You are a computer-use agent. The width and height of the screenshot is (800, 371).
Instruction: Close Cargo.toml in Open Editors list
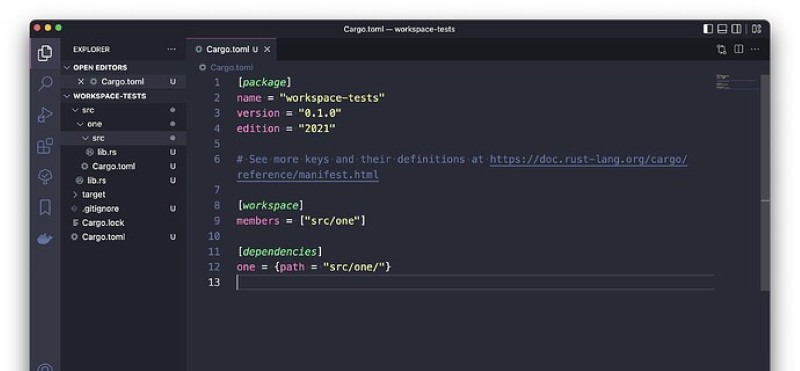pyautogui.click(x=81, y=82)
